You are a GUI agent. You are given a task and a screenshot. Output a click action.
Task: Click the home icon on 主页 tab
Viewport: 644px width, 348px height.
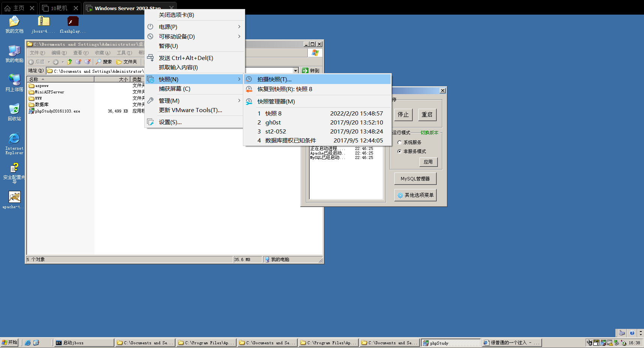7,8
